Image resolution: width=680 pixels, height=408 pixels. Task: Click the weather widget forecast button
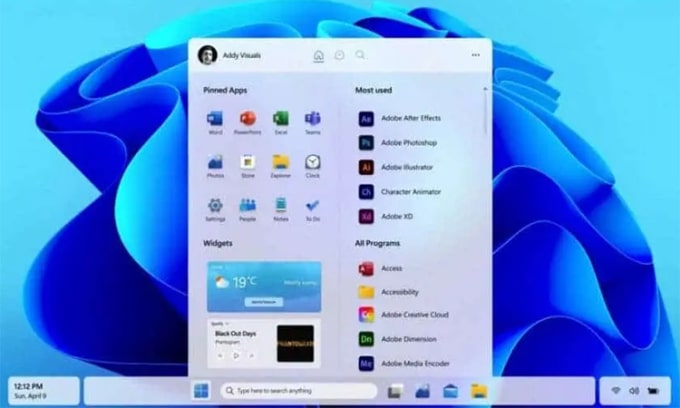(264, 302)
